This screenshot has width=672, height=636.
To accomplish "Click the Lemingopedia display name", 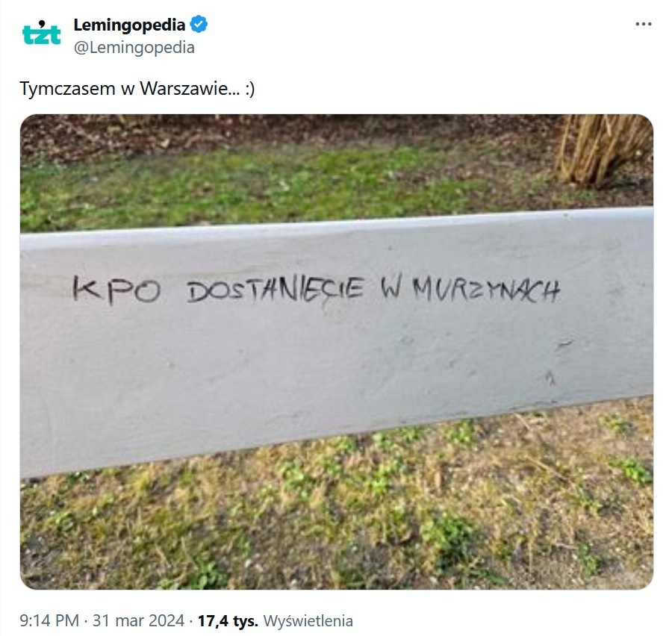I will tap(129, 25).
